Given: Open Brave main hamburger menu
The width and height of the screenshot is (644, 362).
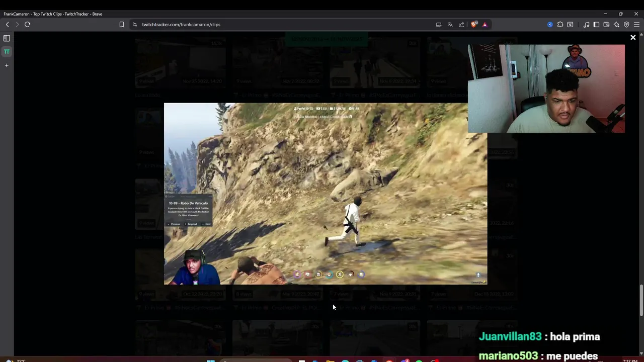Looking at the screenshot, I should point(636,24).
